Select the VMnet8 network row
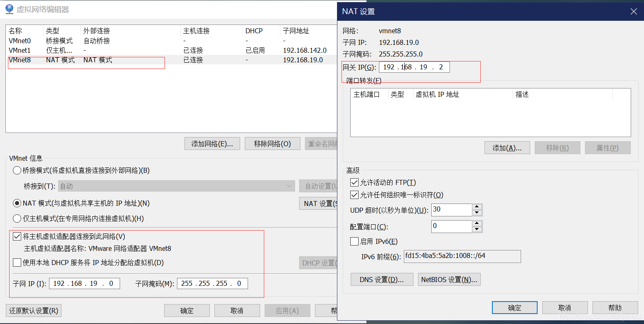Image resolution: width=644 pixels, height=324 pixels. [x=172, y=60]
